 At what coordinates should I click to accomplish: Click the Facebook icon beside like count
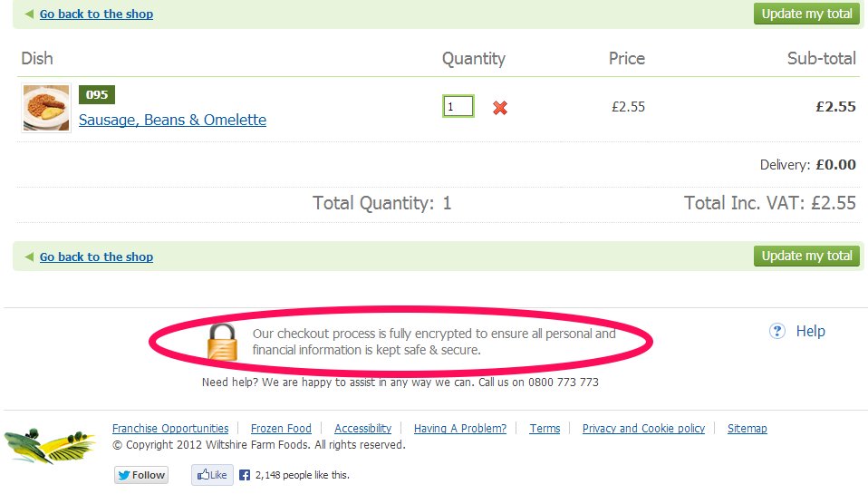(244, 475)
